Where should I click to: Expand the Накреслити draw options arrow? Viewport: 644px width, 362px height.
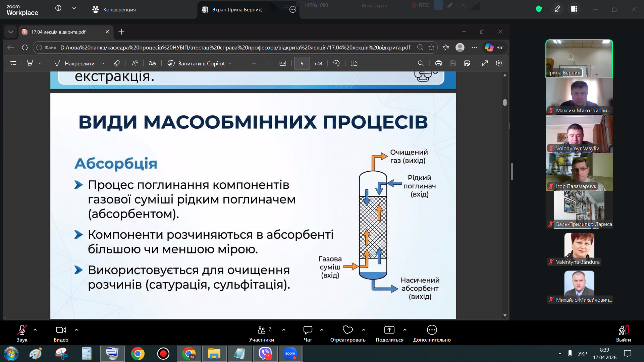[103, 63]
